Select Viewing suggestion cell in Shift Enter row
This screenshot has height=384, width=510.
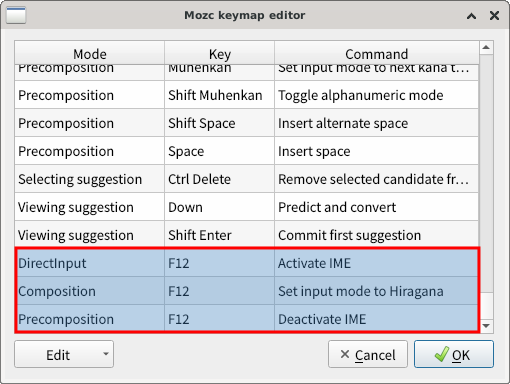(90, 235)
